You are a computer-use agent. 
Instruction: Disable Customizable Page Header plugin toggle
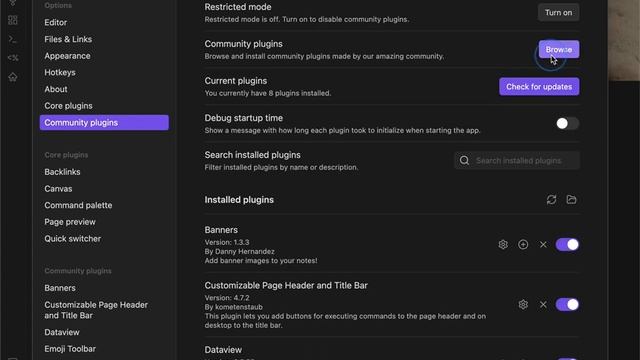(567, 304)
